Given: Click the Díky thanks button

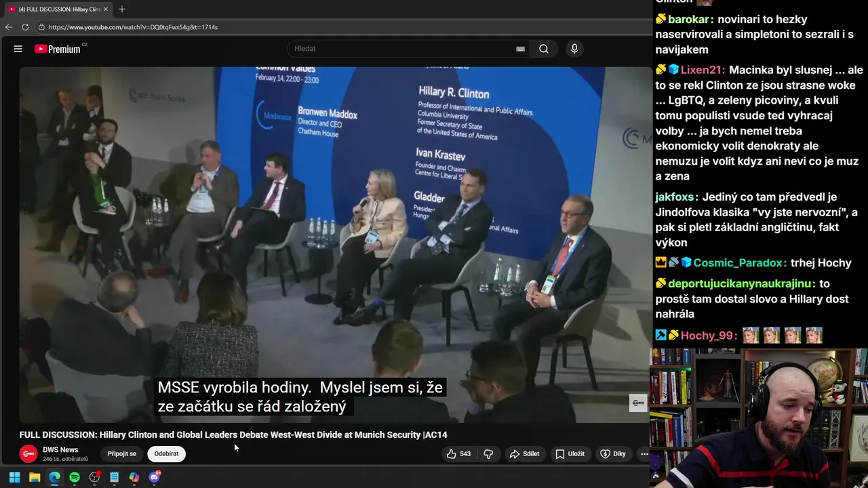Looking at the screenshot, I should tap(613, 454).
